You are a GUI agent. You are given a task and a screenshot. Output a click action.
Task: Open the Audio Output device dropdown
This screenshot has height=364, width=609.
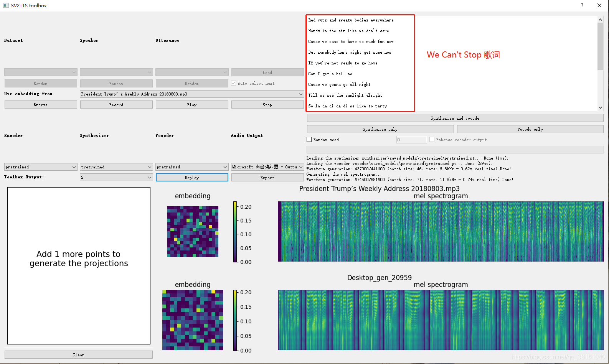pos(267,167)
